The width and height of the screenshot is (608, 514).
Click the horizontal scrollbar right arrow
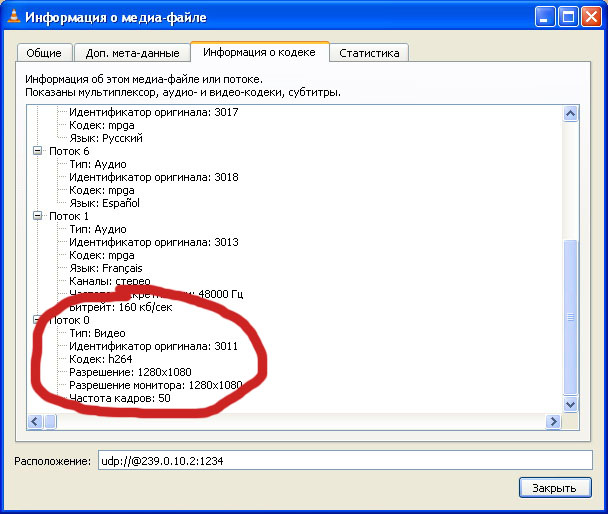[x=554, y=421]
